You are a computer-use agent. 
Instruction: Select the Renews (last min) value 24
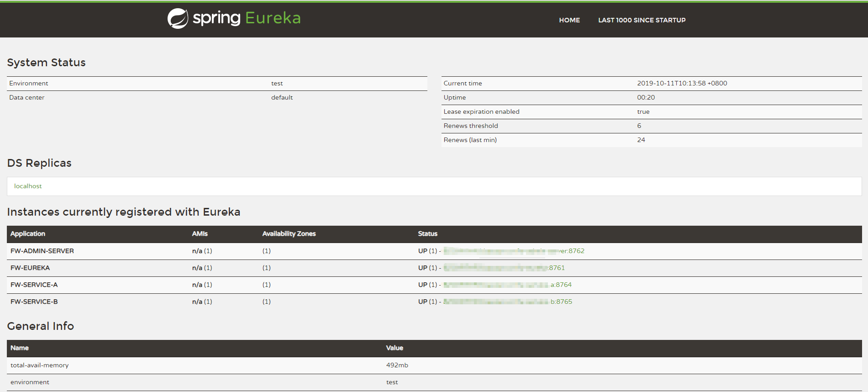[x=641, y=140]
